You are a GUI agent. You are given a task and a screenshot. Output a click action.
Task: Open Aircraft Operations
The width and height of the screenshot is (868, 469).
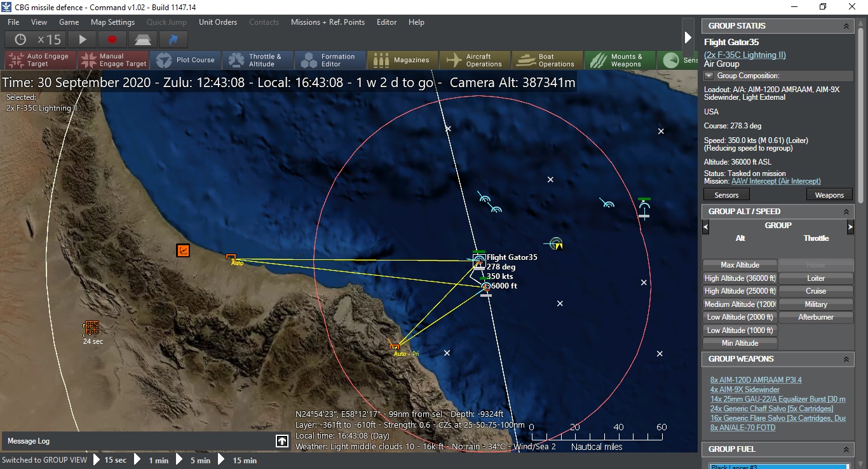[x=475, y=60]
